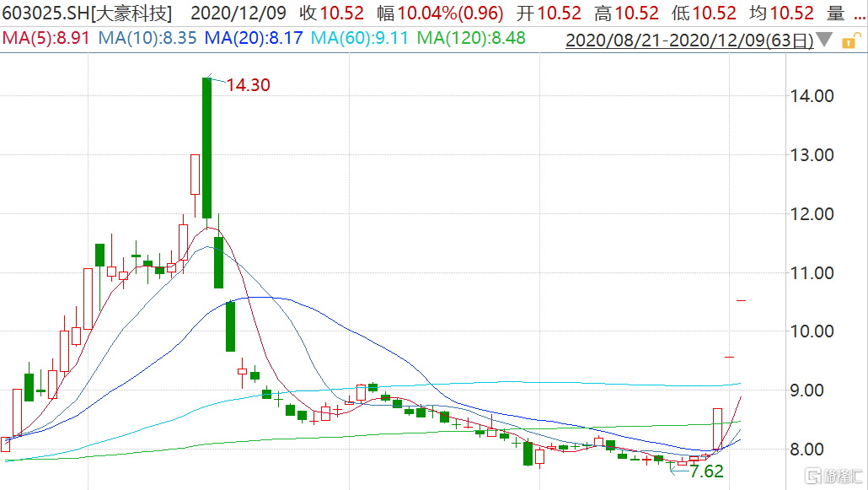868x490 pixels.
Task: Toggle the orange lock icon
Action: point(851,41)
